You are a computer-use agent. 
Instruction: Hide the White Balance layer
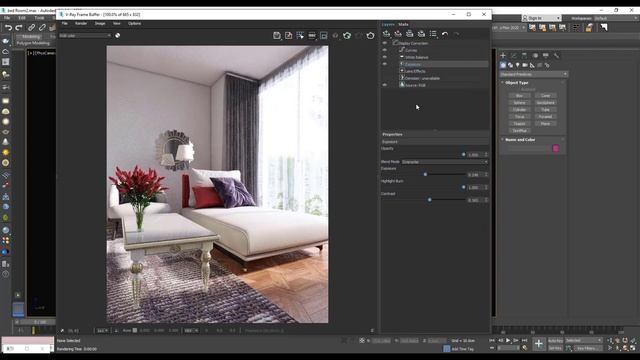point(384,57)
